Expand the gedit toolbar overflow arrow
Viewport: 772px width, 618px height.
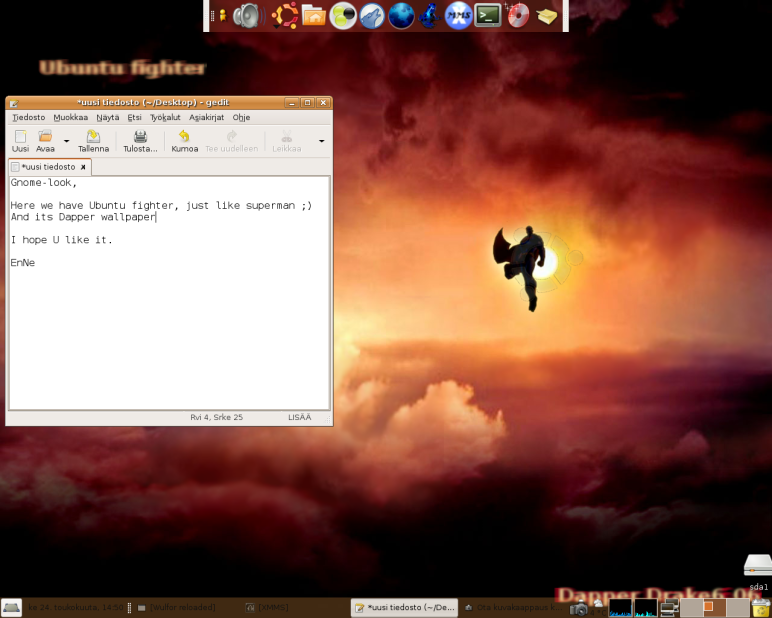coord(322,141)
